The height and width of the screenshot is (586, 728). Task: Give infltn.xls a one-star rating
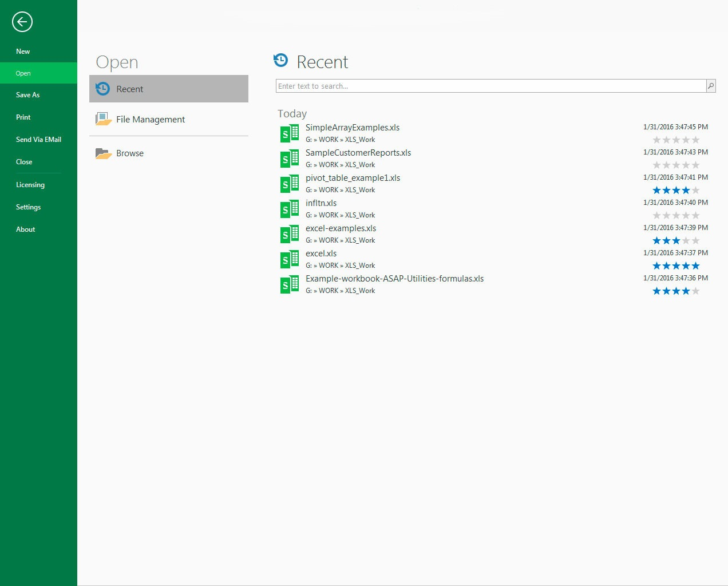point(656,216)
